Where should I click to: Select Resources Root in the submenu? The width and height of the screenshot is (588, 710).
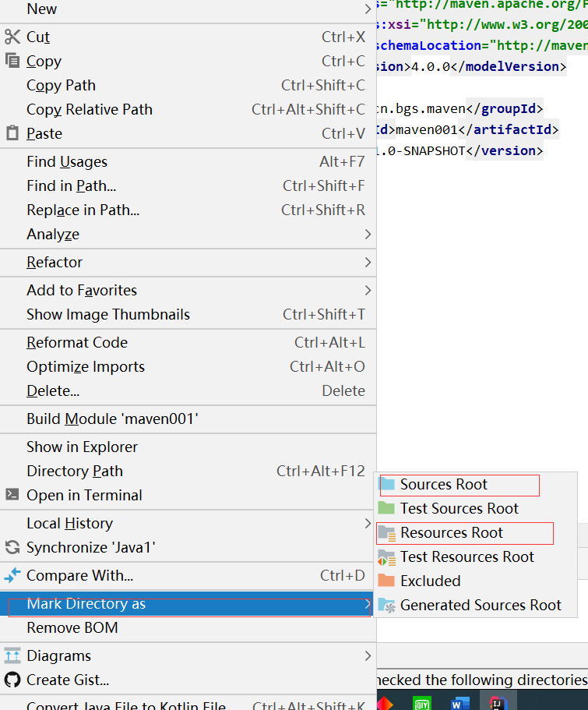[452, 533]
